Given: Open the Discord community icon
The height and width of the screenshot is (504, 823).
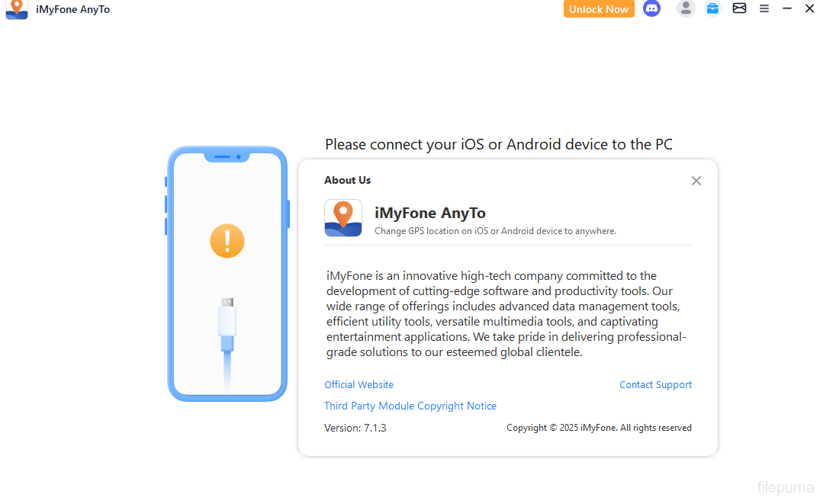Looking at the screenshot, I should click(x=651, y=9).
